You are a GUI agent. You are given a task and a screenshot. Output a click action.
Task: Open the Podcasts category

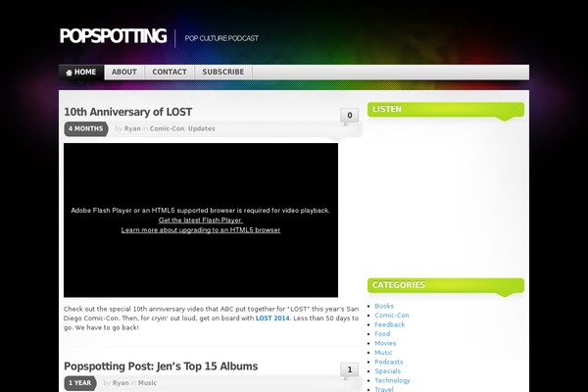click(388, 362)
